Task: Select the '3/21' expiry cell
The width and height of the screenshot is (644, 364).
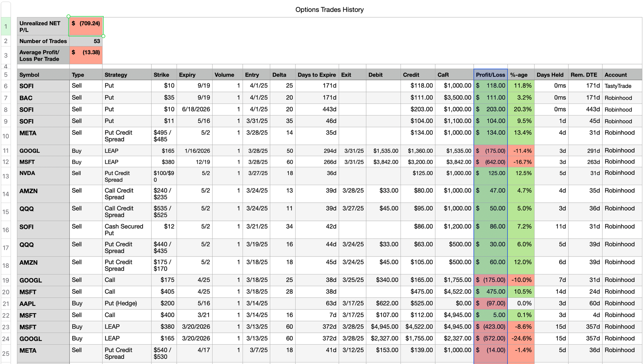Action: point(194,315)
